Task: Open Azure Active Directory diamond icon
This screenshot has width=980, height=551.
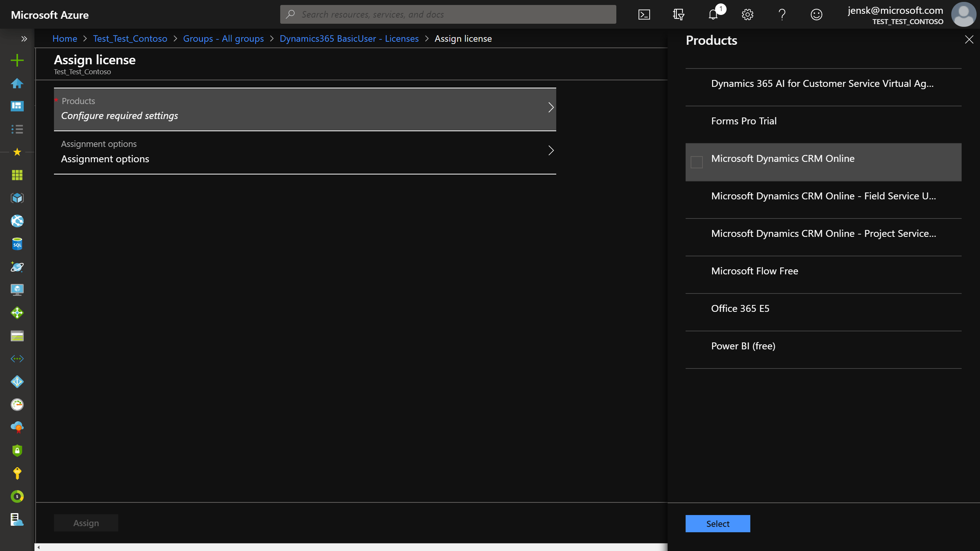Action: pos(17,381)
